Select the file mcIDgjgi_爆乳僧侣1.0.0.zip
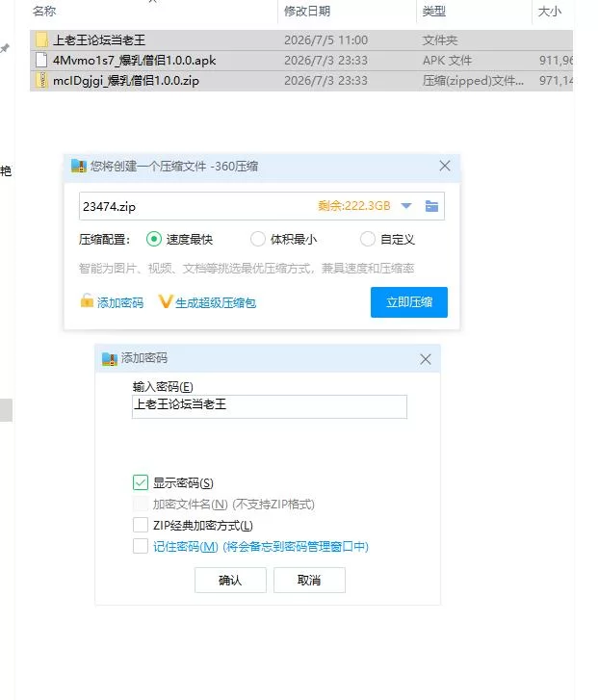The width and height of the screenshot is (598, 700). [301, 80]
